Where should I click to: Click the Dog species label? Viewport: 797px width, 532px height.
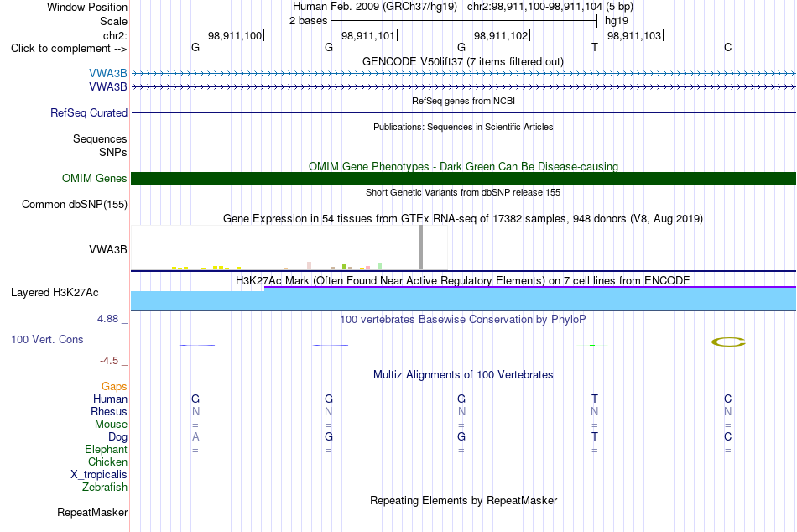[117, 437]
